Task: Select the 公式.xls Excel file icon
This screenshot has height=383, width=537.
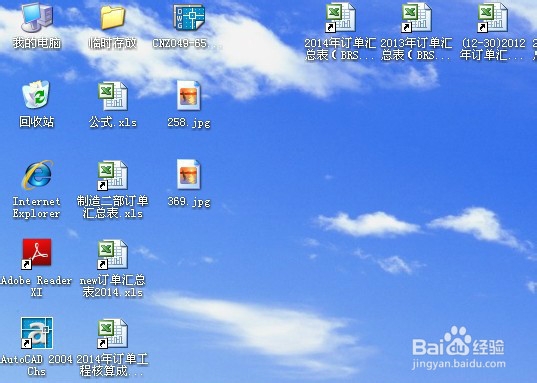Action: pyautogui.click(x=113, y=96)
